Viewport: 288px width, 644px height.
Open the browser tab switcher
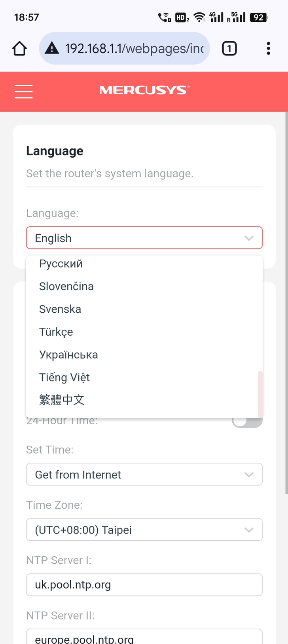click(229, 49)
